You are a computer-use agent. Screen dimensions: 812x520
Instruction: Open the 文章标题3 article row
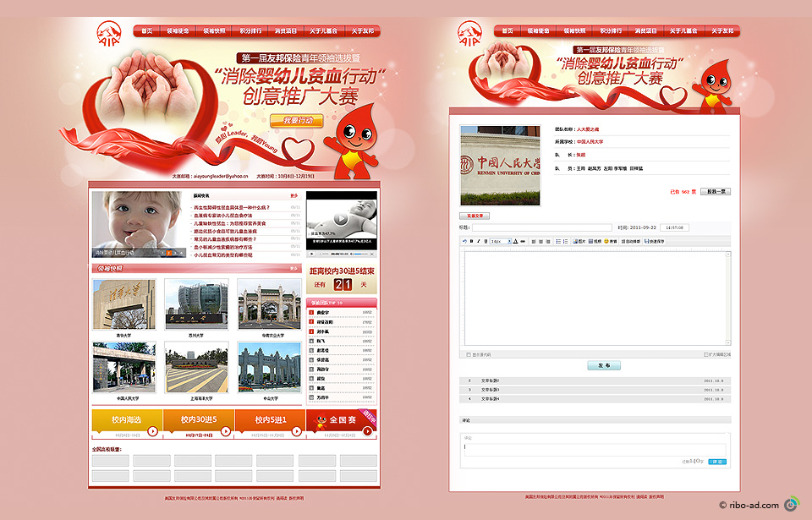coord(595,390)
